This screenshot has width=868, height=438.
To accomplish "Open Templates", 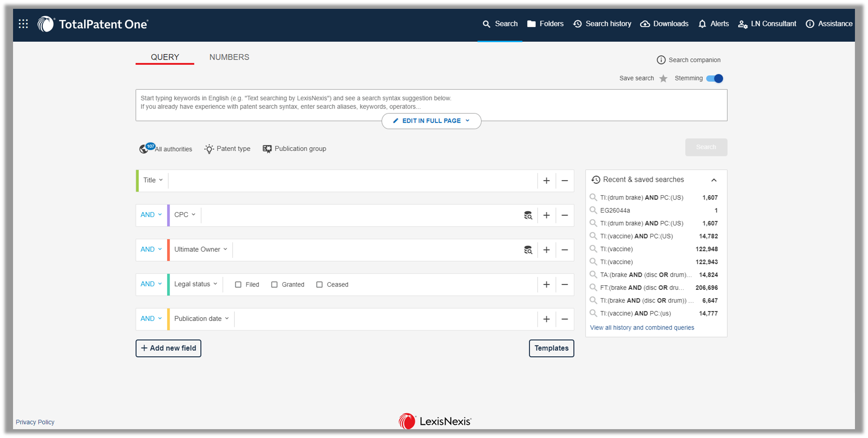I will pos(551,348).
